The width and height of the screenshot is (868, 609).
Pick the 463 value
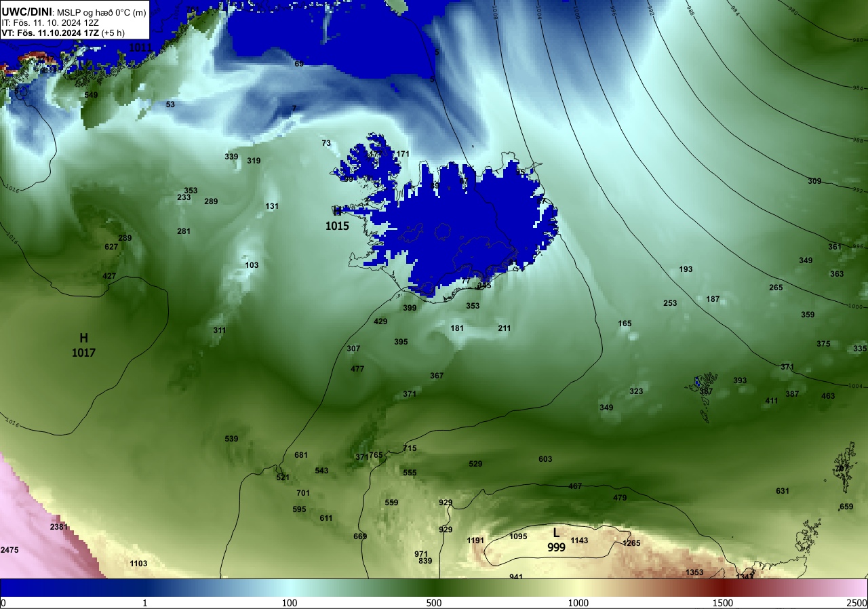pyautogui.click(x=828, y=396)
